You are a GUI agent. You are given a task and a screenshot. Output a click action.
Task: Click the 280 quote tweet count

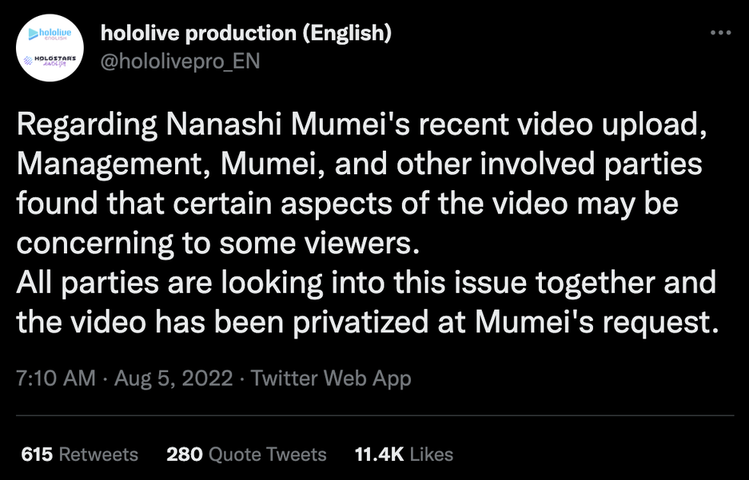tap(185, 454)
